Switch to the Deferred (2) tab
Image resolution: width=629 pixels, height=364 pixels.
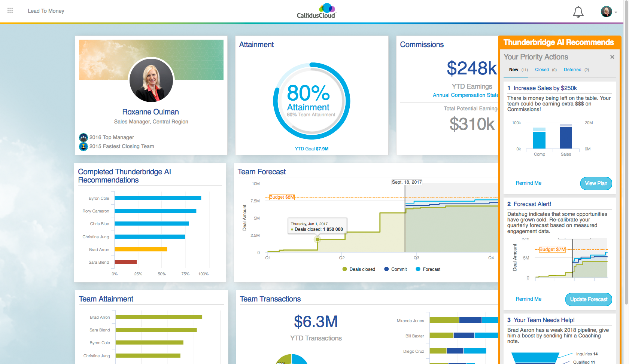[x=572, y=70]
